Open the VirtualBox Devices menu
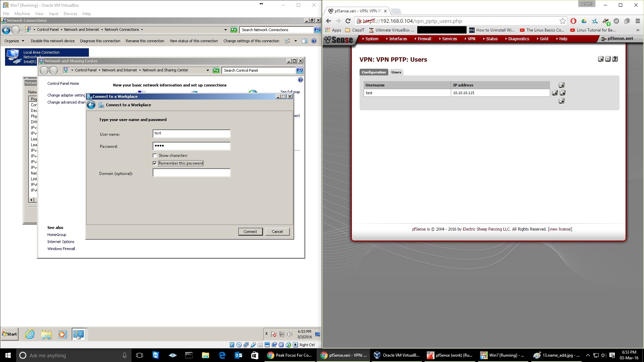 [70, 14]
